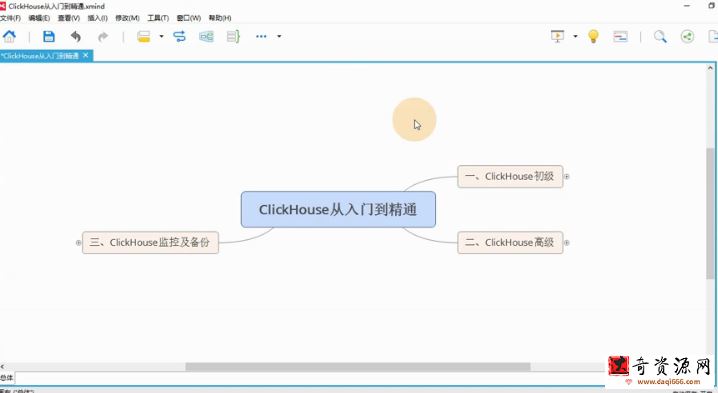
Task: Open the more tools ellipsis
Action: 261,37
